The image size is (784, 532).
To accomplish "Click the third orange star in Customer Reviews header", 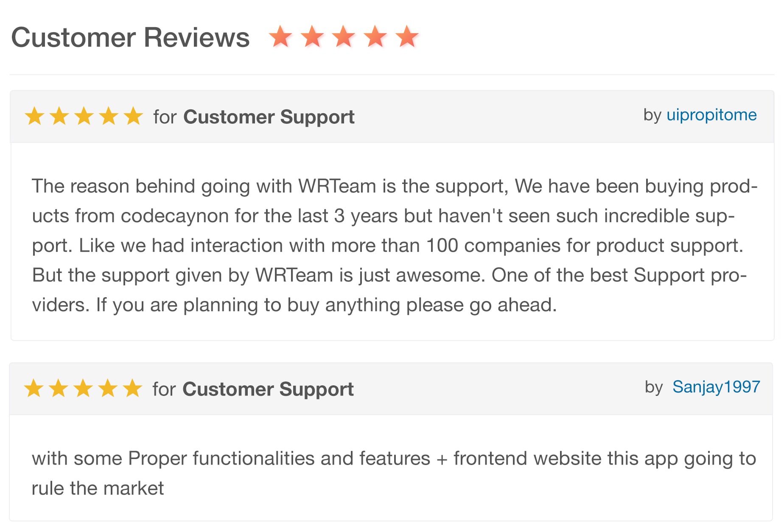I will 344,36.
